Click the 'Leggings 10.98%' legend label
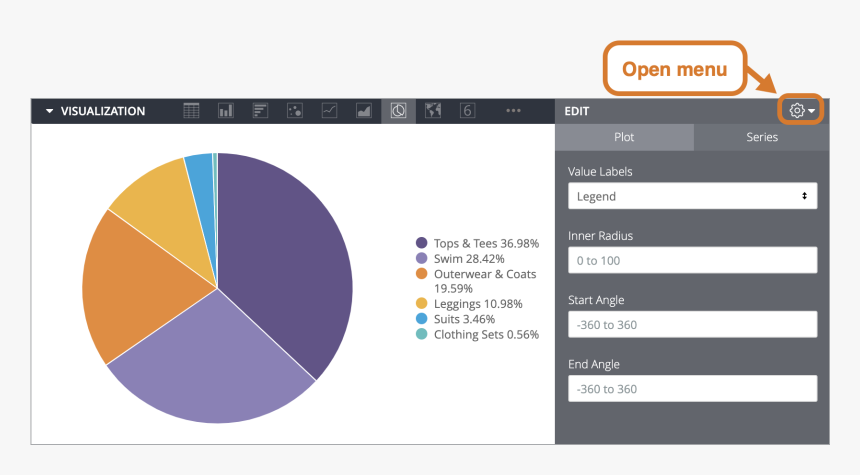Viewport: 860px width, 475px height. click(478, 303)
